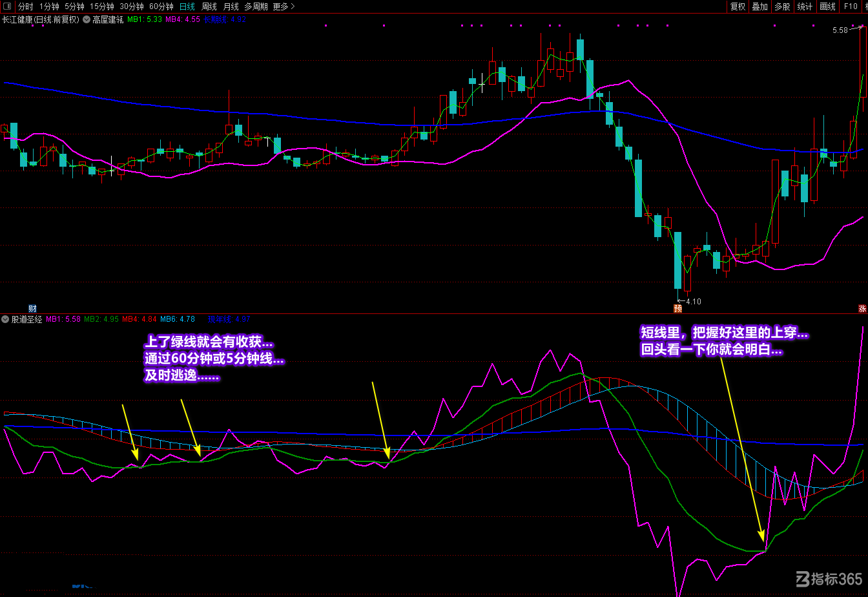Switch to 月线 monthly chart

coord(231,6)
